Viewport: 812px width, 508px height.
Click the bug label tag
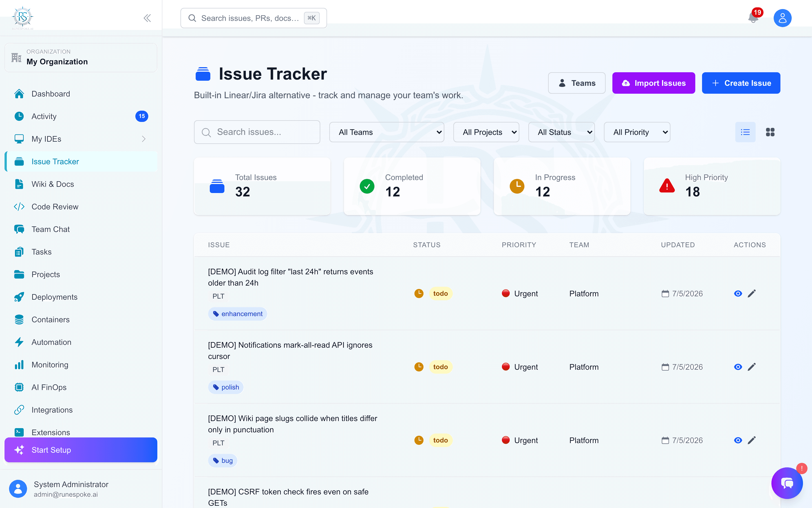[x=222, y=461]
